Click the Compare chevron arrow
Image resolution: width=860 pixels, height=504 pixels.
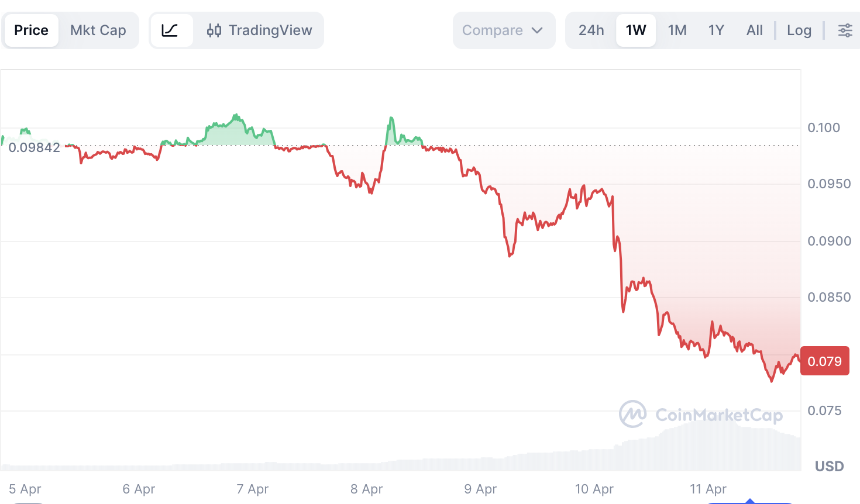tap(537, 30)
